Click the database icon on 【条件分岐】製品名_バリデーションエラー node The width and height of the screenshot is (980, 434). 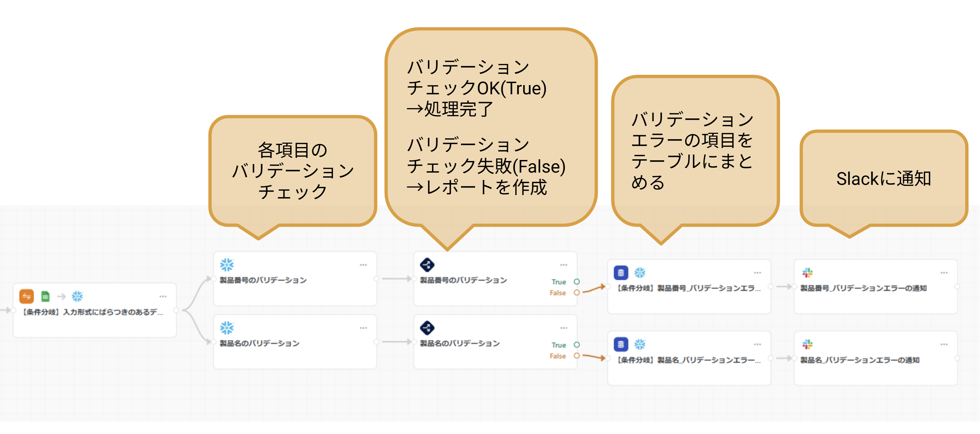click(620, 343)
